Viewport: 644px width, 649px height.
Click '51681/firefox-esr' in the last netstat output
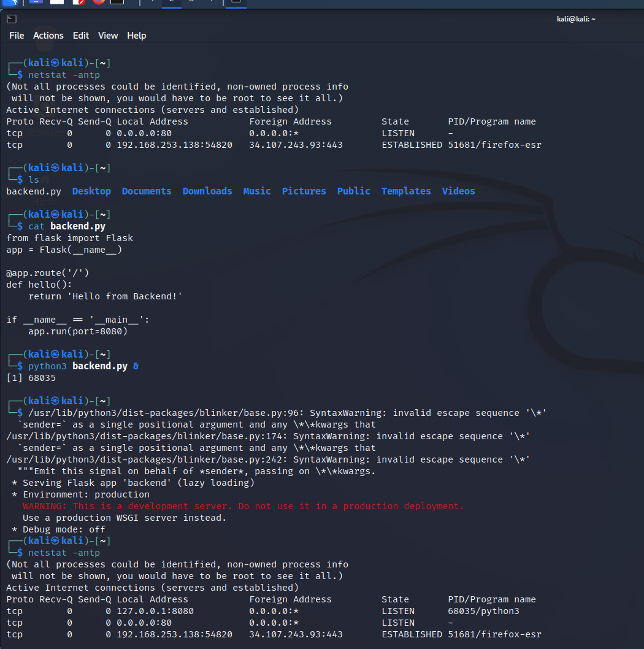494,634
